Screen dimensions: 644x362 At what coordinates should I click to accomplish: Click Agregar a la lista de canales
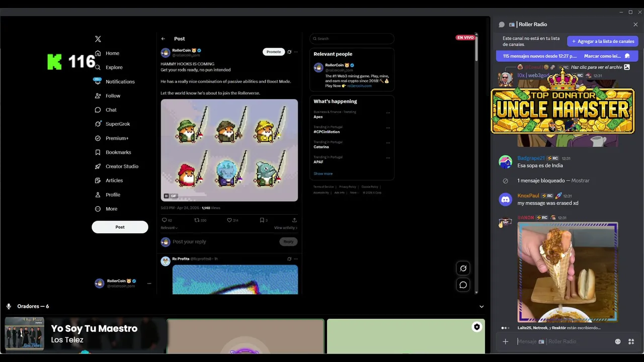603,41
